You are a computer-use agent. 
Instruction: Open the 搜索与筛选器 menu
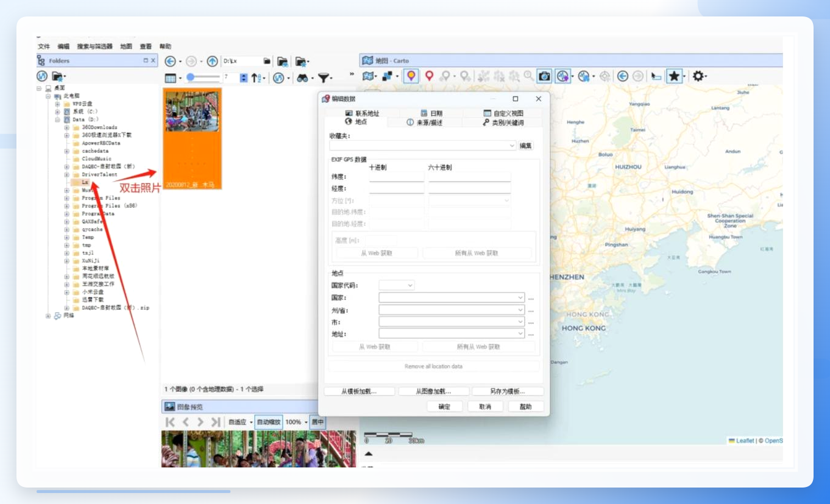pos(94,46)
